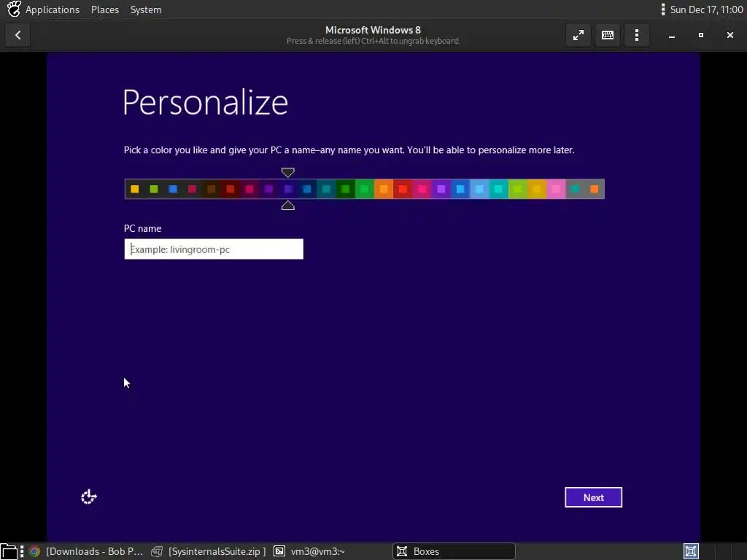Pick light gray swatch with orange square
This screenshot has height=560, width=747.
[594, 189]
